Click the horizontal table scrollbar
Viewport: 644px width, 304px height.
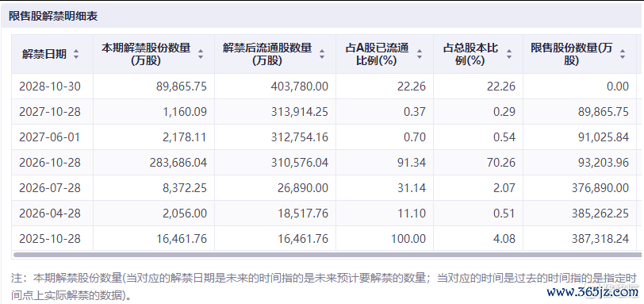327,255
